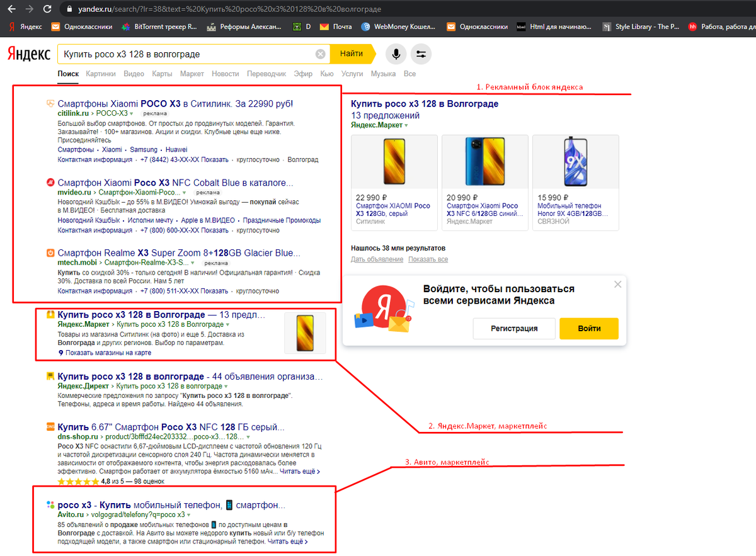Viewport: 756px width, 556px height.
Task: Click Читать ещё in DNS-shop snippet
Action: click(300, 471)
